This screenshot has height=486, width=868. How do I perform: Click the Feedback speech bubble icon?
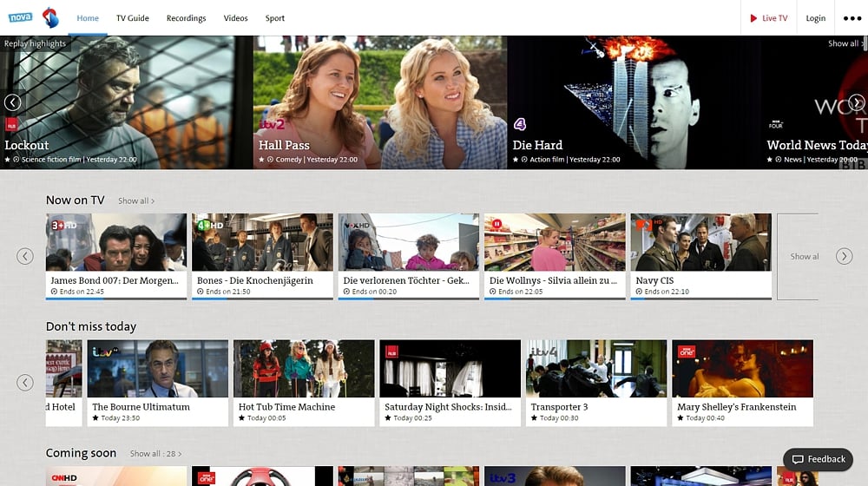[x=797, y=459]
